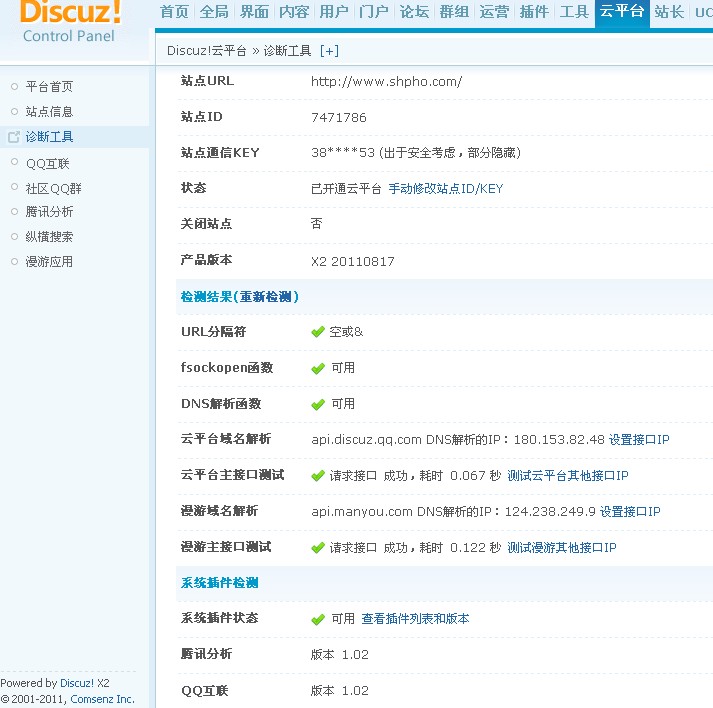Click QQ互联 version 版本 1.02
Viewport: 713px width, 708px height.
pyautogui.click(x=340, y=690)
